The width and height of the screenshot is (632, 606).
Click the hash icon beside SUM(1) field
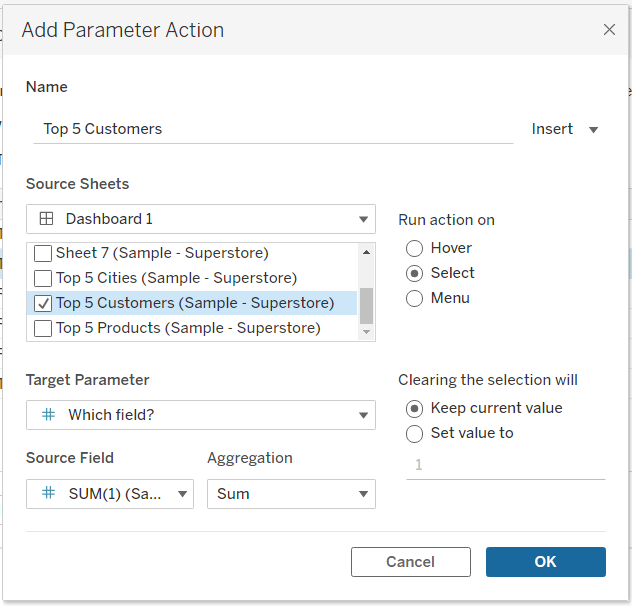click(x=48, y=493)
